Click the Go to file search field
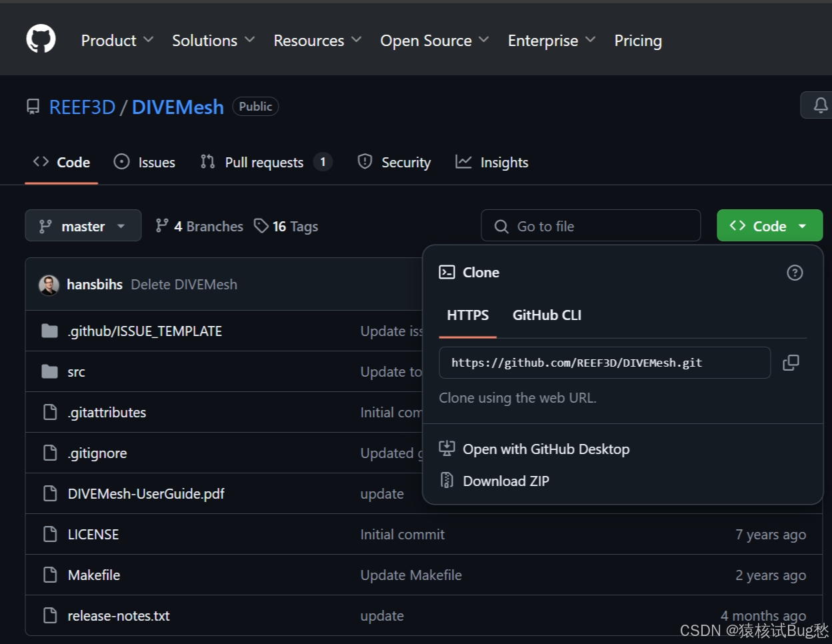 [x=591, y=226]
